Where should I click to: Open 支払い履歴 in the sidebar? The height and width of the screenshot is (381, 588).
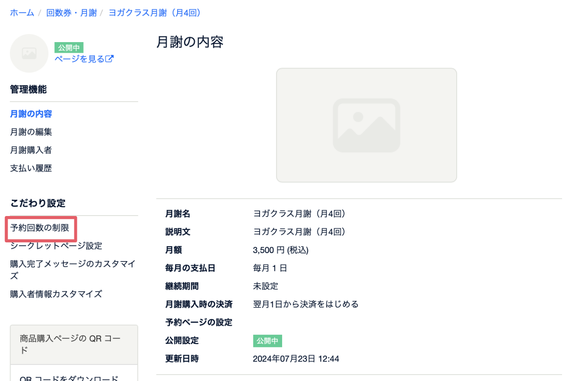point(31,168)
